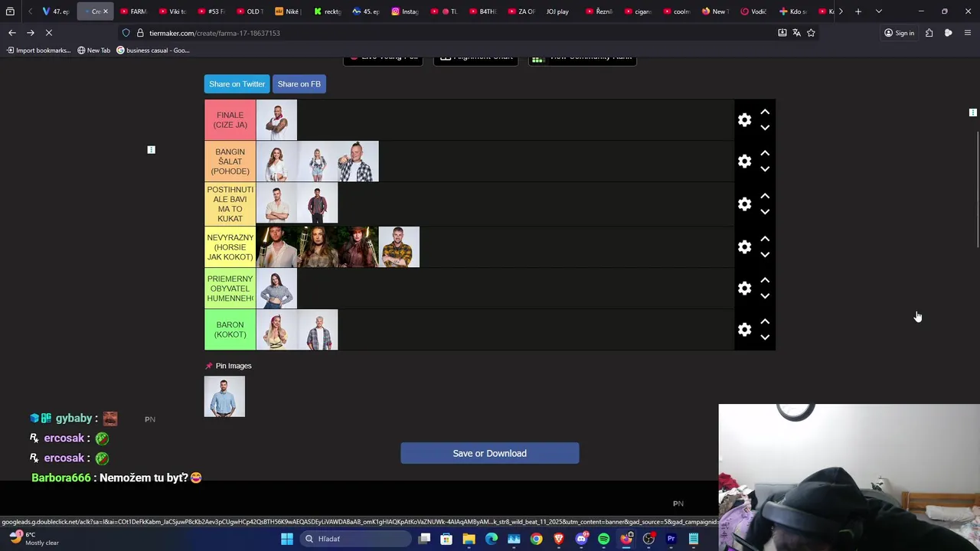Image resolution: width=980 pixels, height=551 pixels.
Task: Select the yellow-plaid contestant in NEVYRAZNY tier
Action: (399, 247)
